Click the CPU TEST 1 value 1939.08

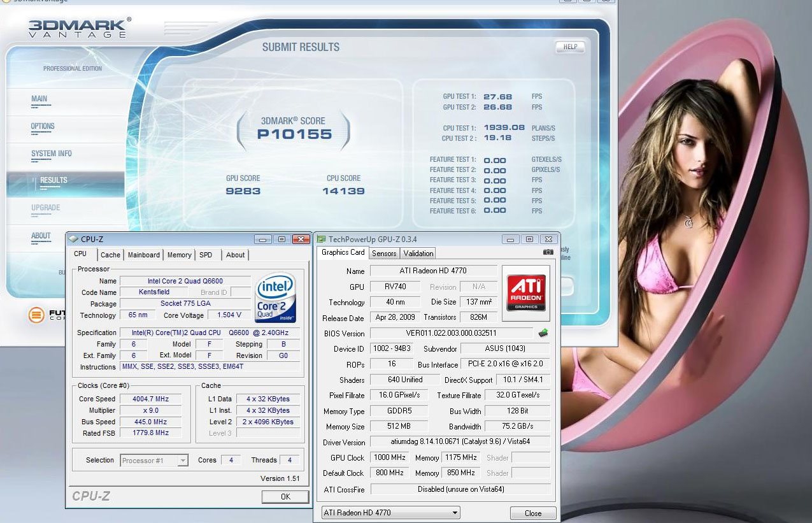click(504, 127)
